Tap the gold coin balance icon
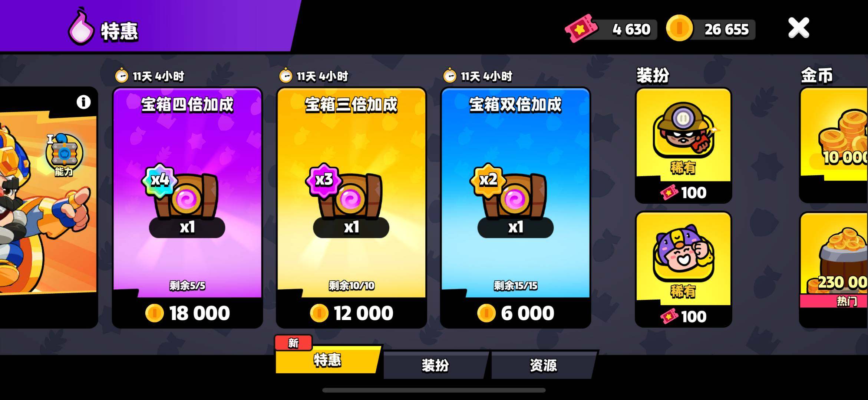868x400 pixels. pos(679,28)
